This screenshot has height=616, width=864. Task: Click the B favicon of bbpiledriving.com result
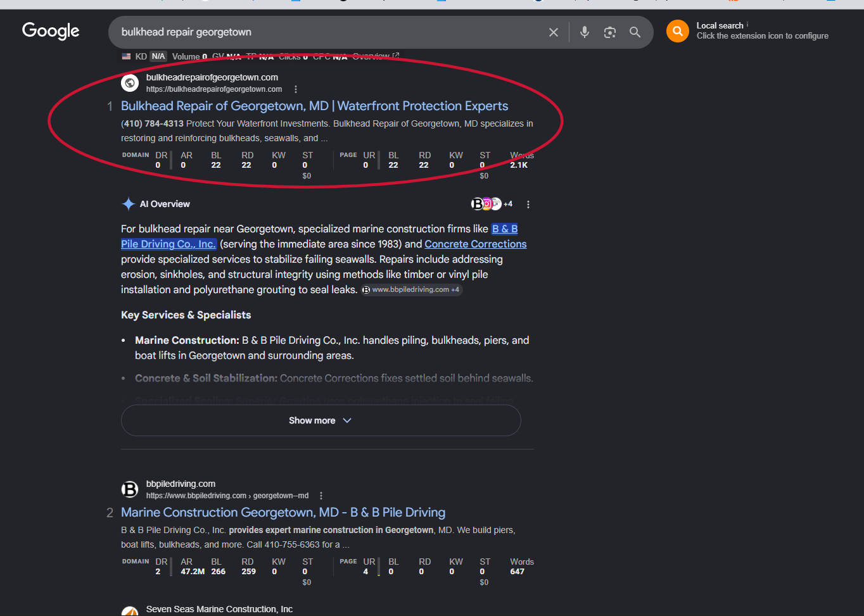(x=130, y=489)
